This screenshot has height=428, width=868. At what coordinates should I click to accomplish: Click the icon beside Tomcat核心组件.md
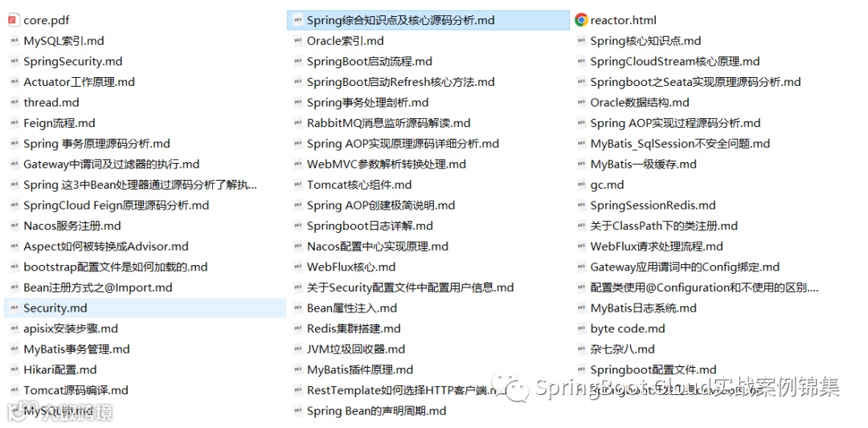pyautogui.click(x=297, y=185)
